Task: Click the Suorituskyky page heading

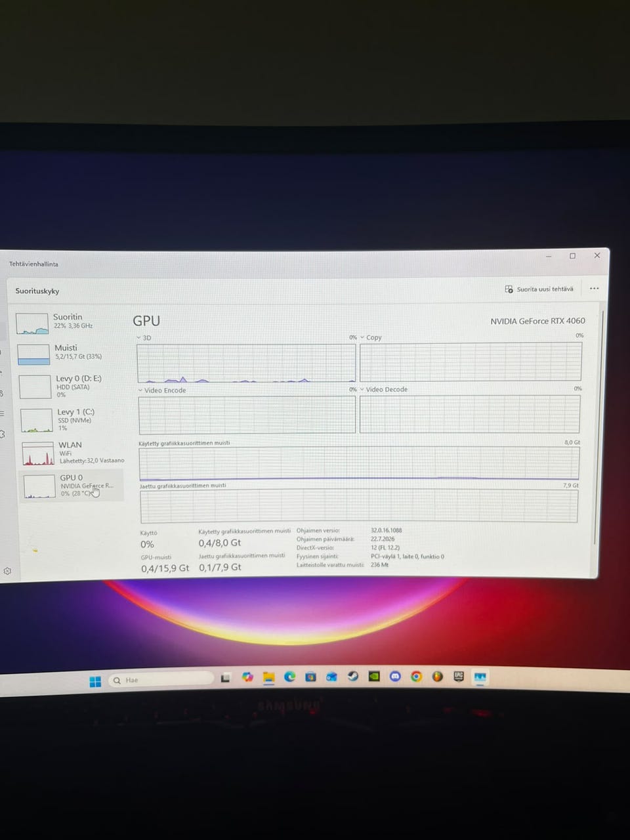Action: coord(37,291)
